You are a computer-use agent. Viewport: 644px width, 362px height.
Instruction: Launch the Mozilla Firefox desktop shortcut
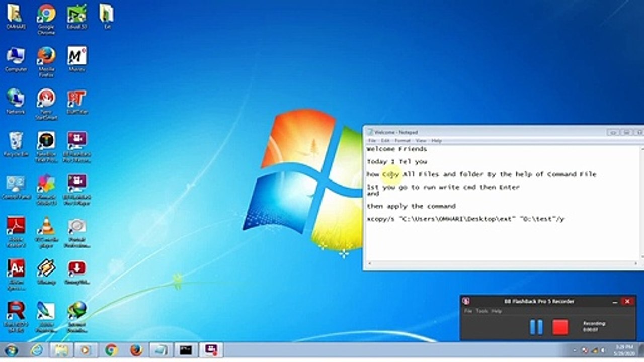tap(46, 62)
